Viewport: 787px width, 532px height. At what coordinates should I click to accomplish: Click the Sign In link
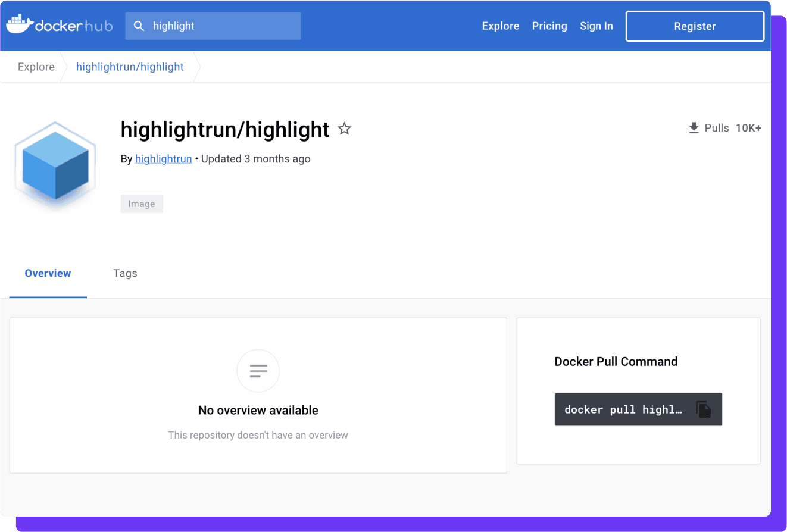point(597,26)
